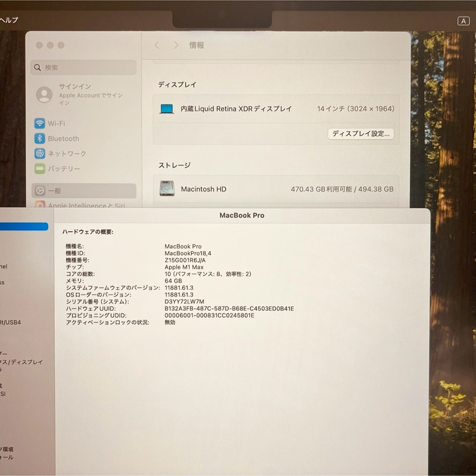Click the B132A3FB-487C-587D-B68E-C4503ED0B41E value
Image resolution: width=476 pixels, height=476 pixels.
(x=229, y=309)
